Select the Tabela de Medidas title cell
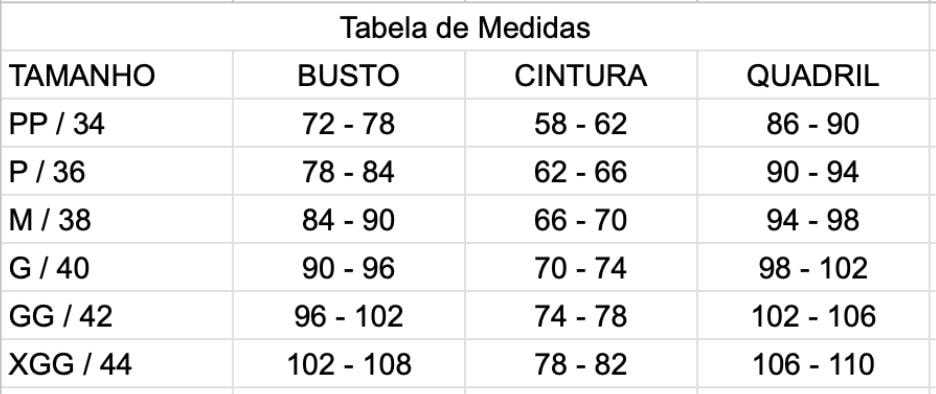This screenshot has height=394, width=936. pyautogui.click(x=465, y=27)
